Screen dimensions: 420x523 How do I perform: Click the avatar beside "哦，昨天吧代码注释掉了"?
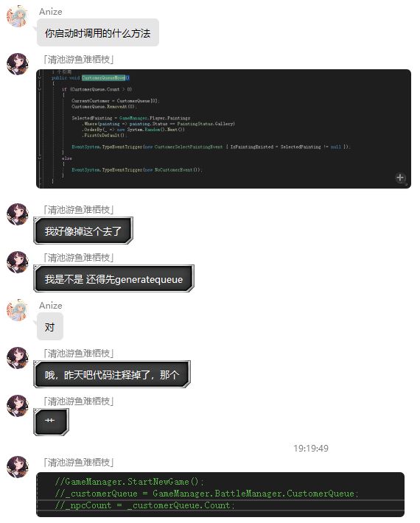[x=18, y=358]
